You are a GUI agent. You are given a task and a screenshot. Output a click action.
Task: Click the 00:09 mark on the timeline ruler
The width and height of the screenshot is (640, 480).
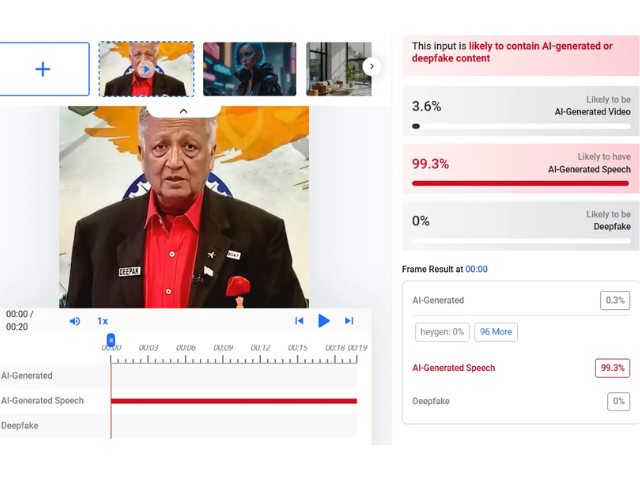point(223,348)
